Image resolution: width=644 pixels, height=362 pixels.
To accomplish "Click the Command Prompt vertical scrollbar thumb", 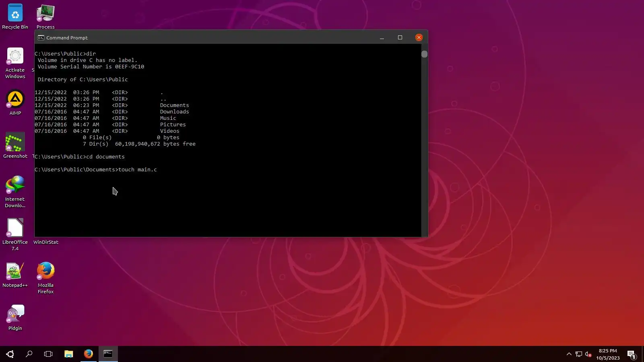I will tap(424, 54).
